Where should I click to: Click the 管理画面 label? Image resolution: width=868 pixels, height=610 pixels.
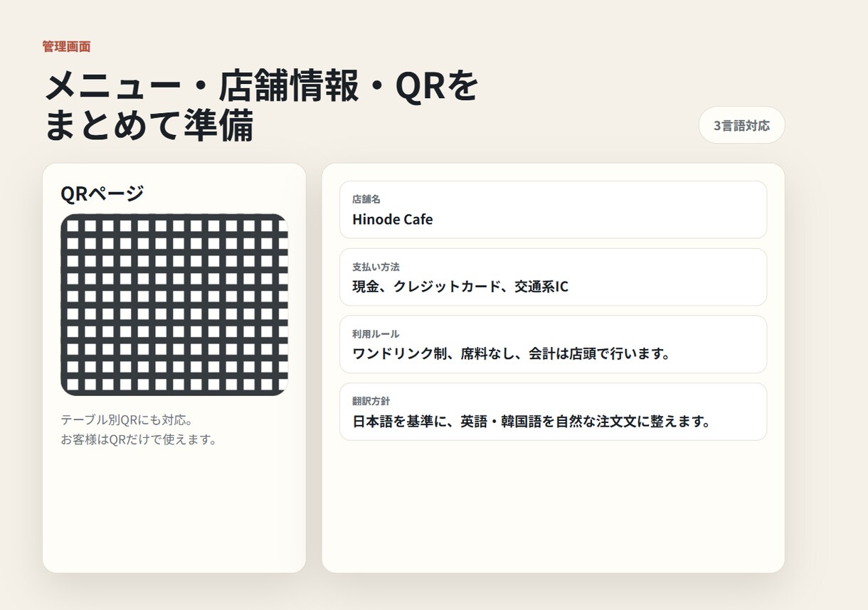(66, 47)
